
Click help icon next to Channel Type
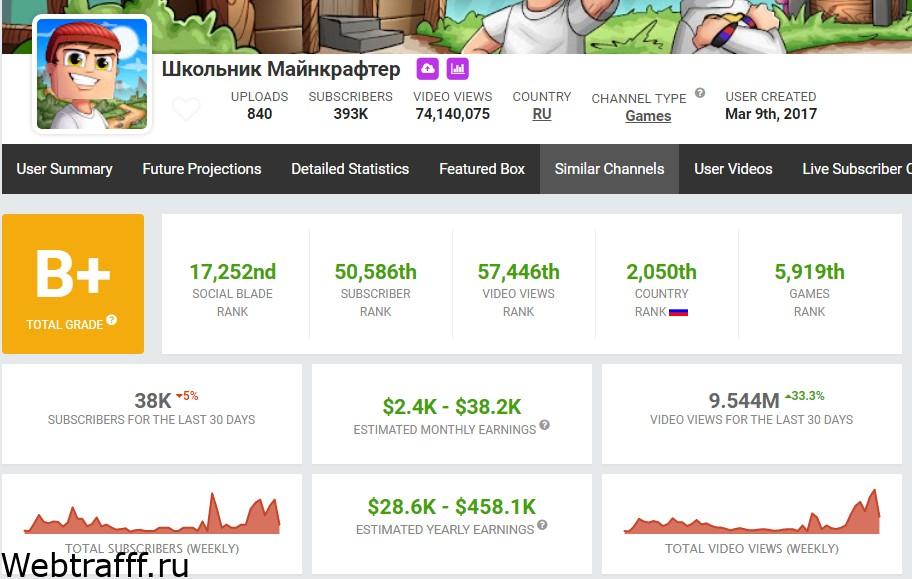coord(700,93)
